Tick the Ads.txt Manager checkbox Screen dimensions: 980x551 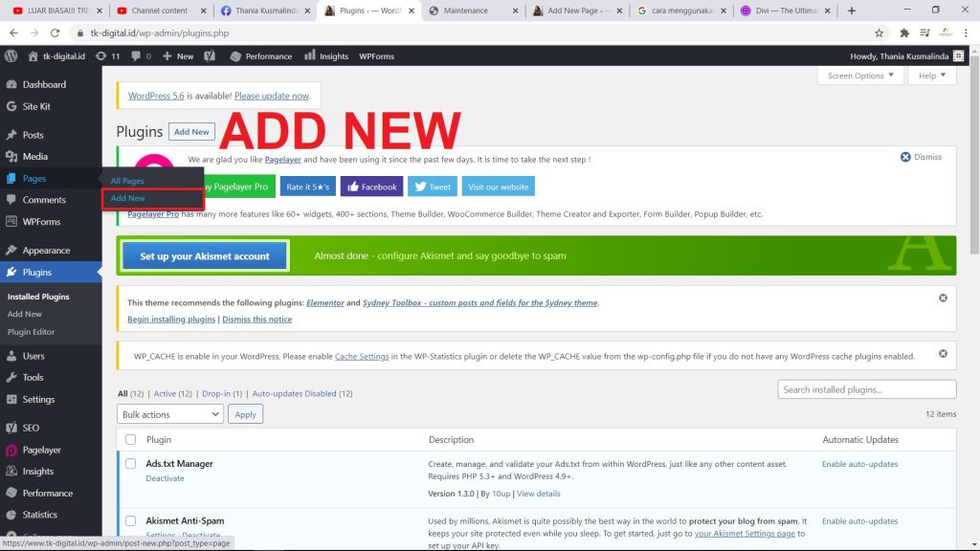(130, 464)
